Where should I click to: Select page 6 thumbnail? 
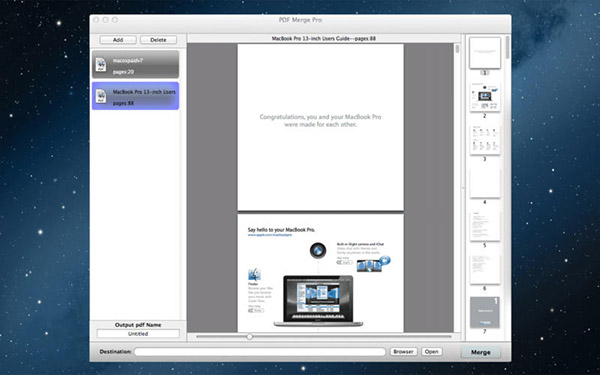tap(485, 269)
